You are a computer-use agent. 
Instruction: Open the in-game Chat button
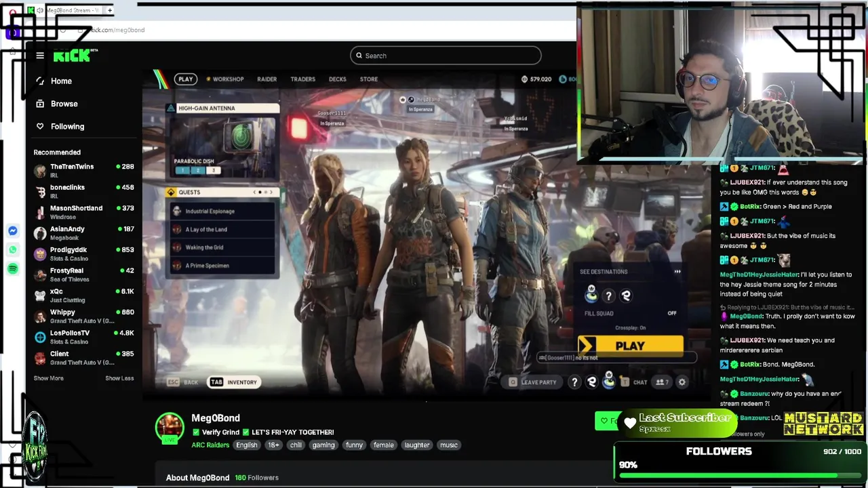point(634,382)
